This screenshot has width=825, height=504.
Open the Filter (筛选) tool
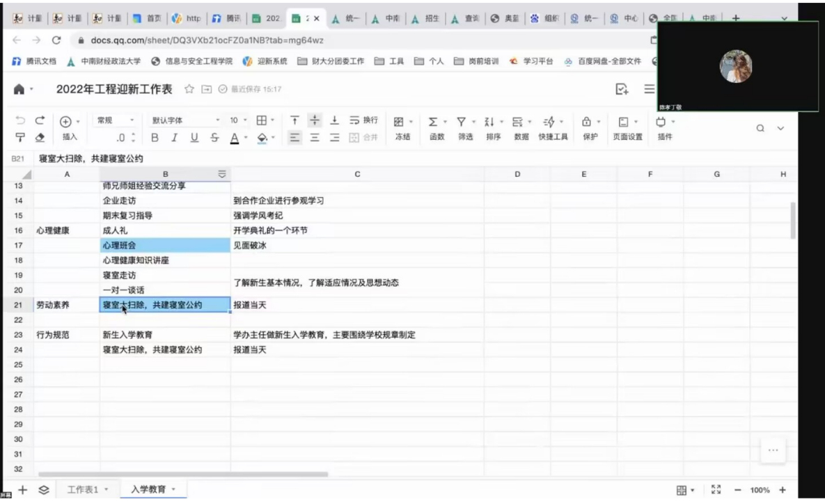point(465,128)
